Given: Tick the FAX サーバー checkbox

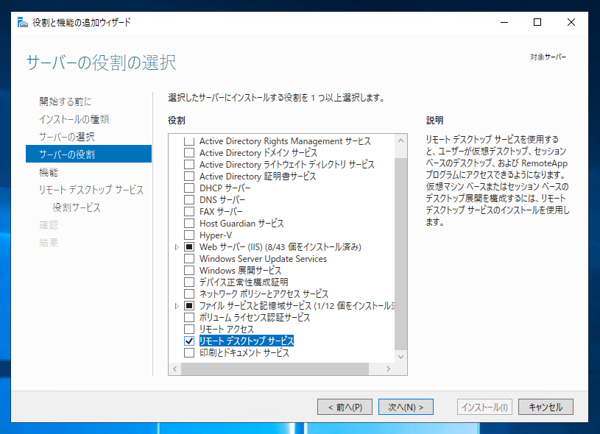Looking at the screenshot, I should (189, 212).
